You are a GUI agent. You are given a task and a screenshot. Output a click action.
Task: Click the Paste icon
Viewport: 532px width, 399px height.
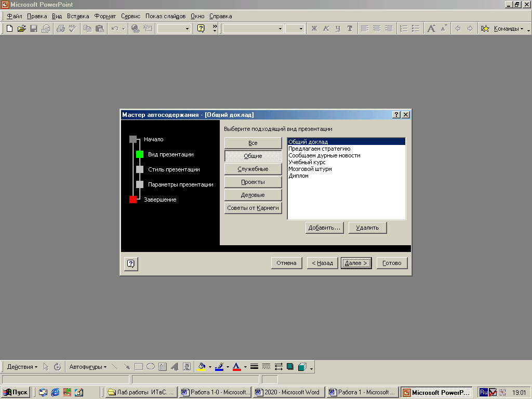(99, 29)
